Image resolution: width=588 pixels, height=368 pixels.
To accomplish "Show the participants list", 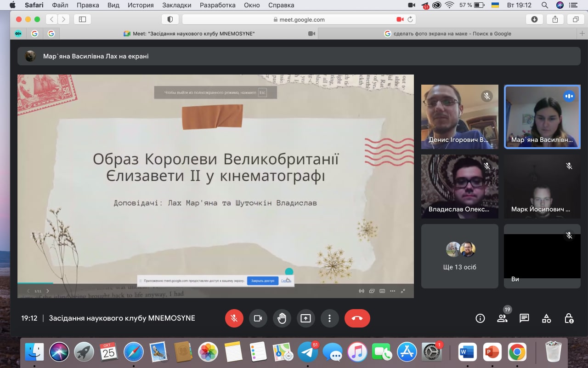I will [502, 318].
